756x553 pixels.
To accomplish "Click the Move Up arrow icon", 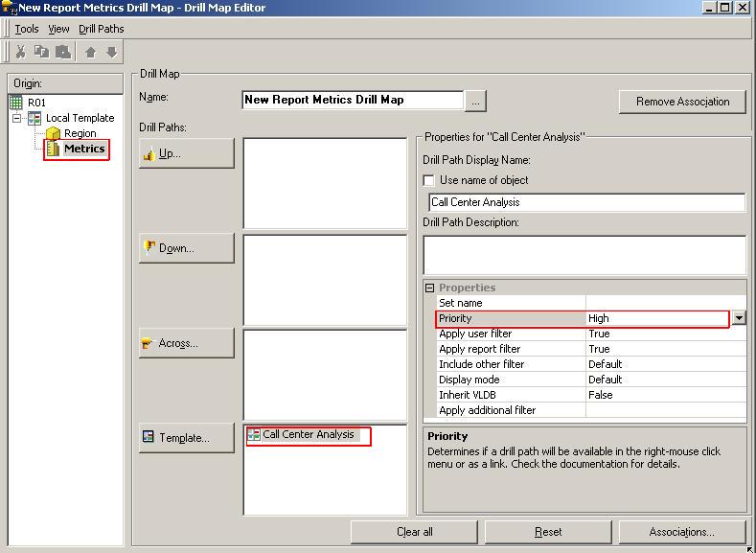I will click(x=91, y=52).
